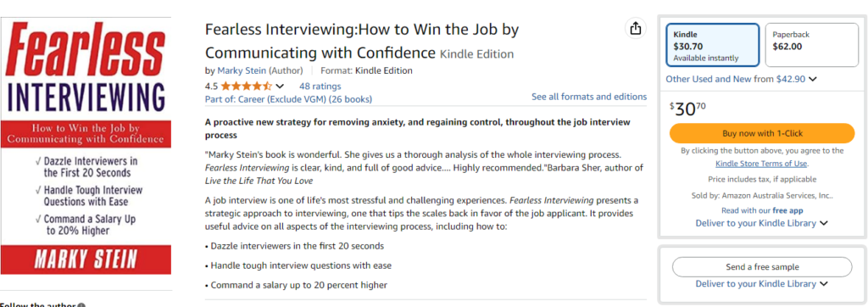This screenshot has height=307, width=868.
Task: Click the $42.90 used and new price
Action: point(791,79)
